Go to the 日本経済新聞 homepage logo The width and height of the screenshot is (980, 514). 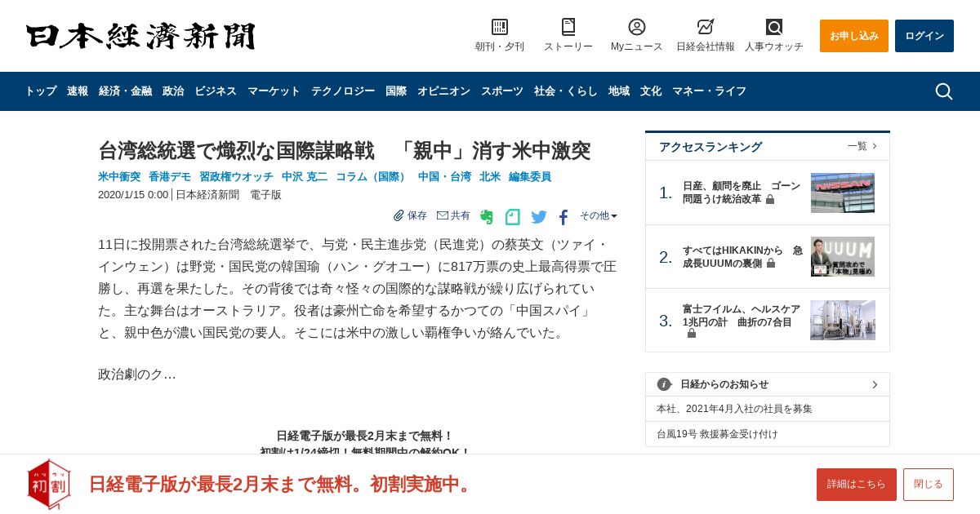pos(140,36)
